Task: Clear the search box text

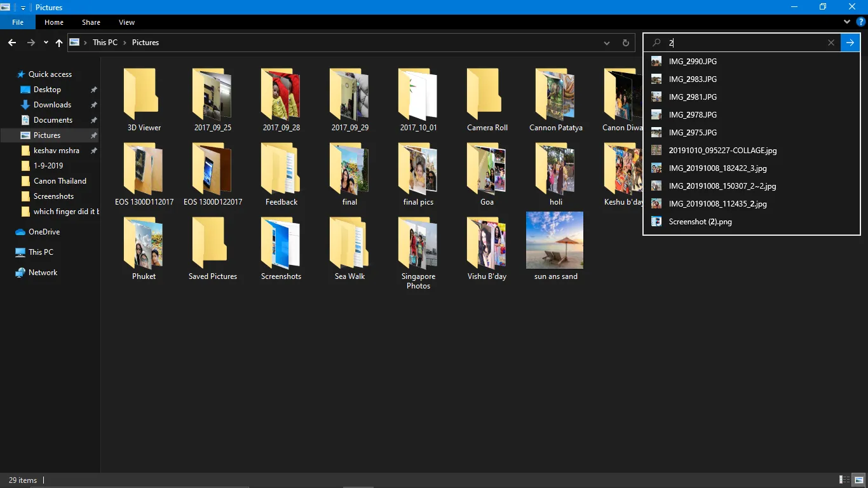Action: 831,43
